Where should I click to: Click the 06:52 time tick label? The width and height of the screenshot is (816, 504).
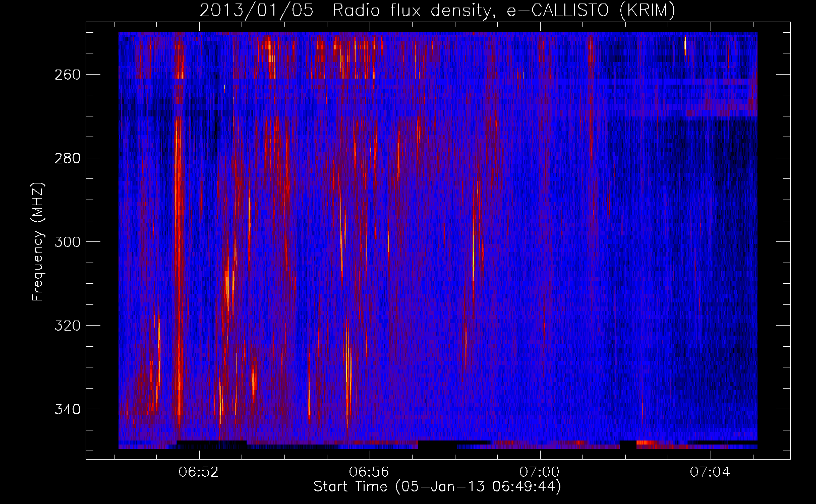pos(199,472)
